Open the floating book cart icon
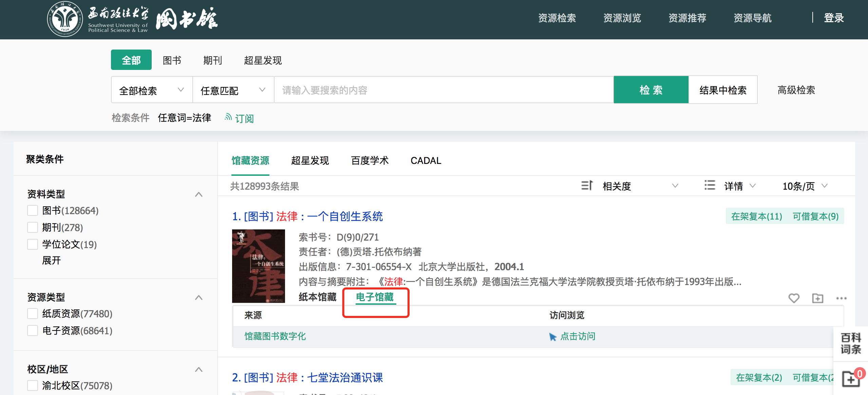Image resolution: width=868 pixels, height=395 pixels. coord(851,378)
